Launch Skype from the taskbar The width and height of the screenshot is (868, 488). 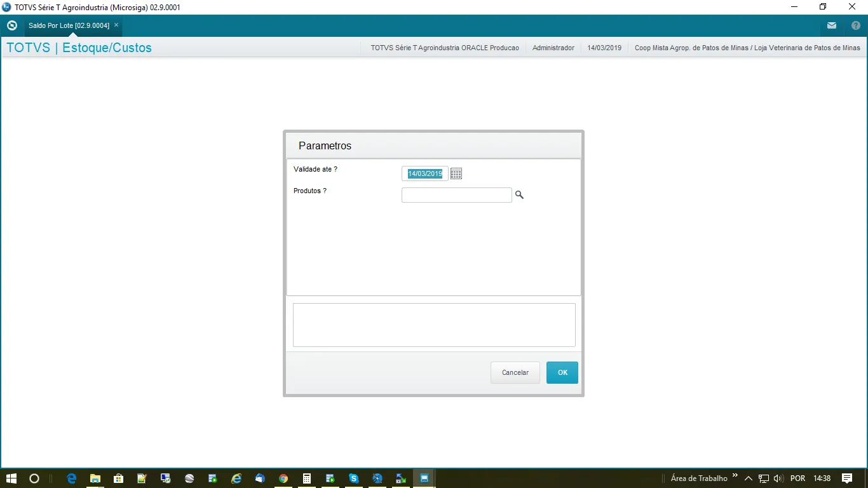point(354,478)
